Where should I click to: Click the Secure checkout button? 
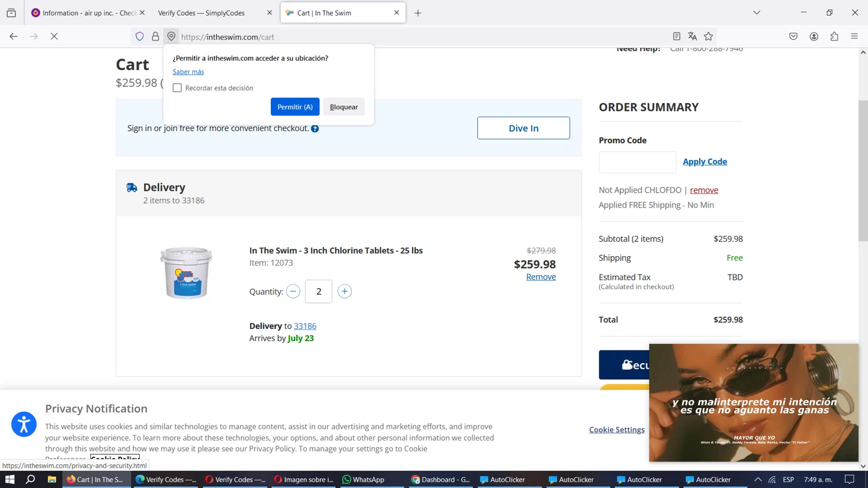tap(624, 365)
